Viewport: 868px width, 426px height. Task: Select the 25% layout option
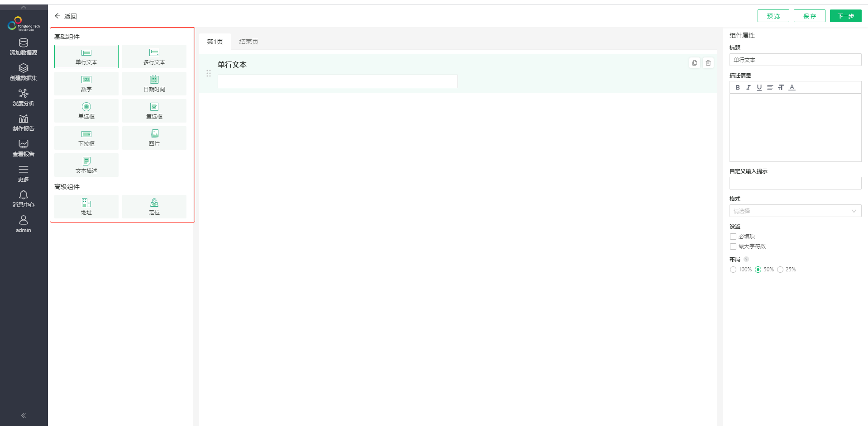(x=780, y=270)
